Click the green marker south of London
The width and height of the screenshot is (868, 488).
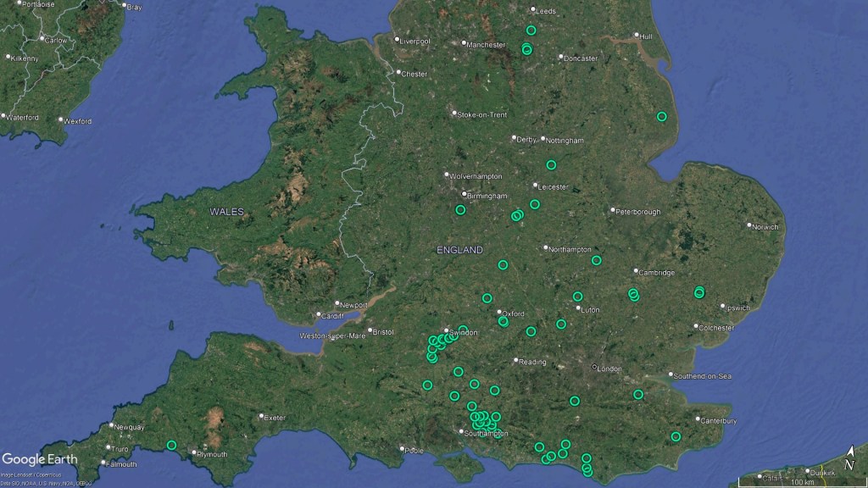[574, 401]
